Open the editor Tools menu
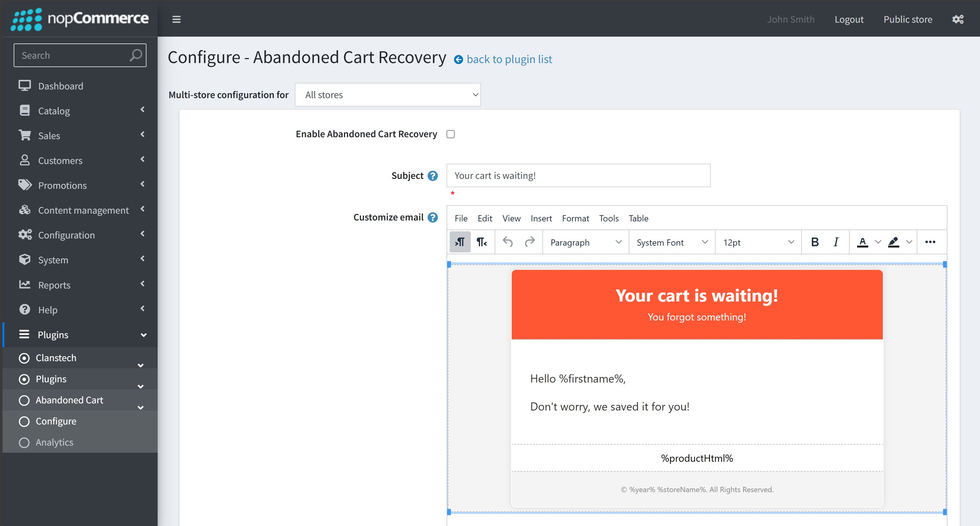Viewport: 980px width, 526px height. click(x=609, y=218)
